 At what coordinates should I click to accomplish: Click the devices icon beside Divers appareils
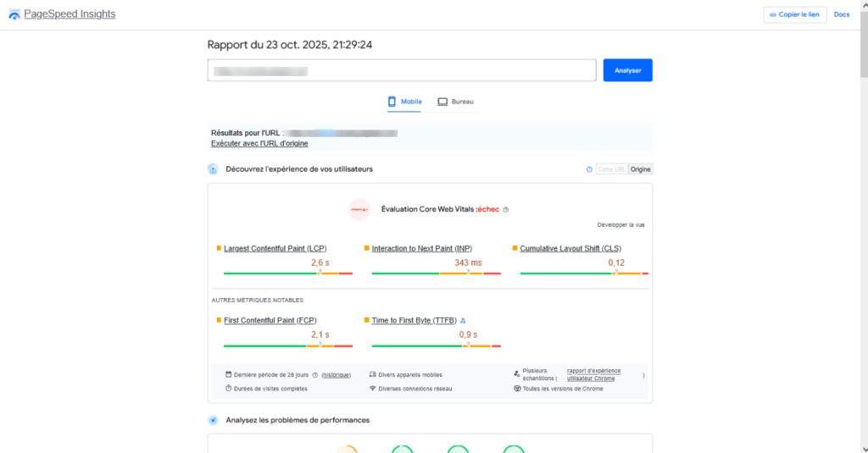pos(373,374)
